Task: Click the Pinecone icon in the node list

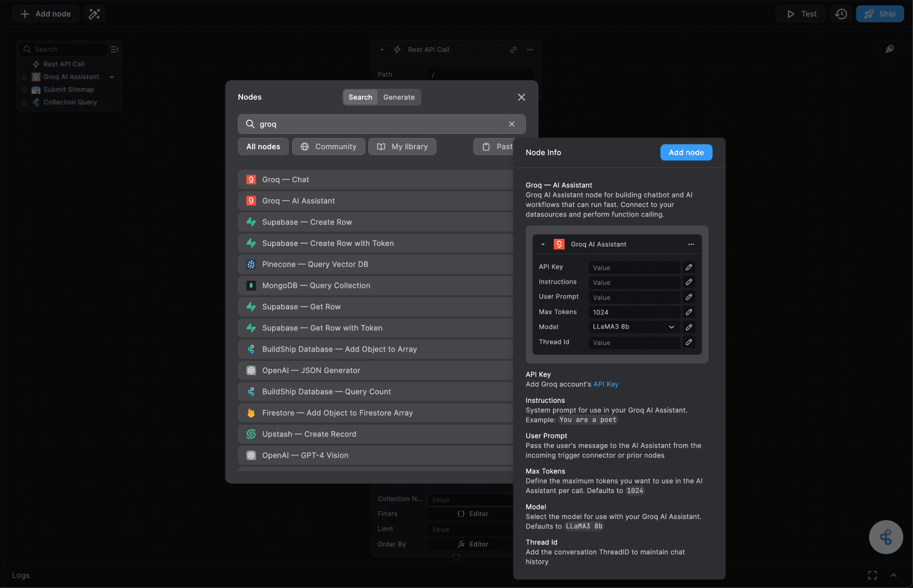Action: pyautogui.click(x=251, y=264)
